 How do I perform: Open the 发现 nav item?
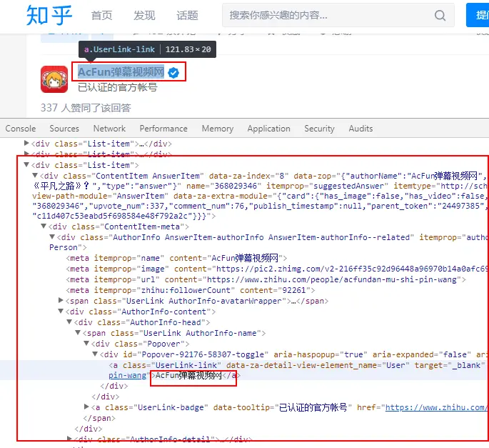point(144,15)
